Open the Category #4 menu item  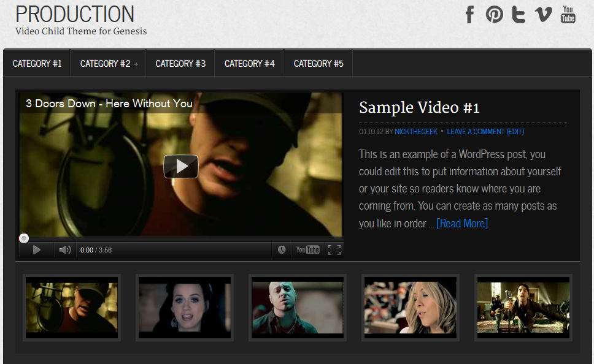point(249,64)
